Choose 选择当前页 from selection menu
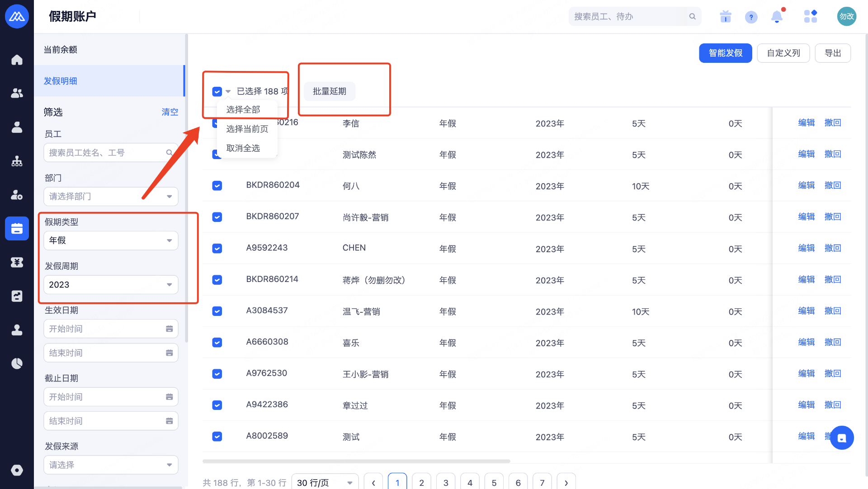Image resolution: width=868 pixels, height=489 pixels. (247, 129)
